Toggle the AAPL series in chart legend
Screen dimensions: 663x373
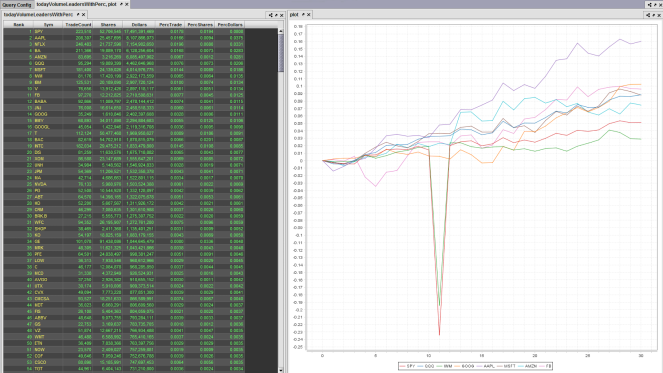pyautogui.click(x=488, y=366)
